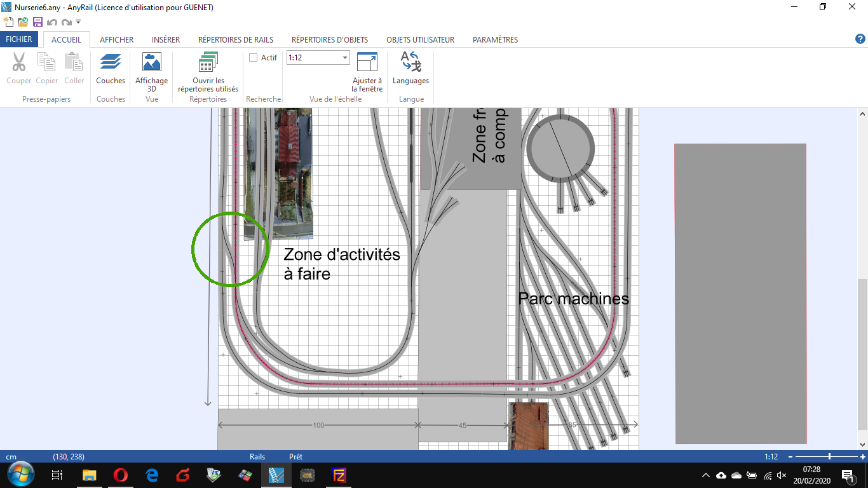Open Microsoft Edge from the taskbar
Viewport: 868px width, 488px height.
151,475
